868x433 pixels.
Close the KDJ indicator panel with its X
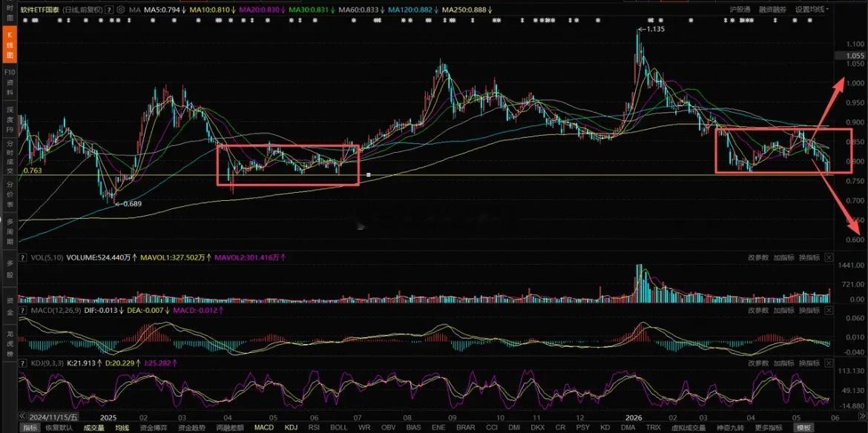pyautogui.click(x=829, y=363)
